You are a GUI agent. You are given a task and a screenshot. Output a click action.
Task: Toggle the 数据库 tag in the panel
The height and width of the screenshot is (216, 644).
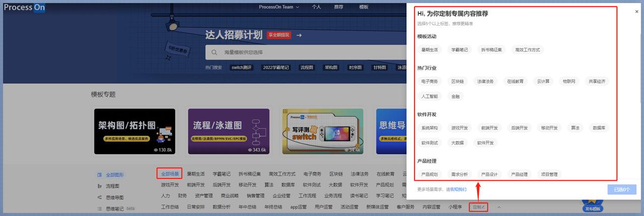point(599,128)
